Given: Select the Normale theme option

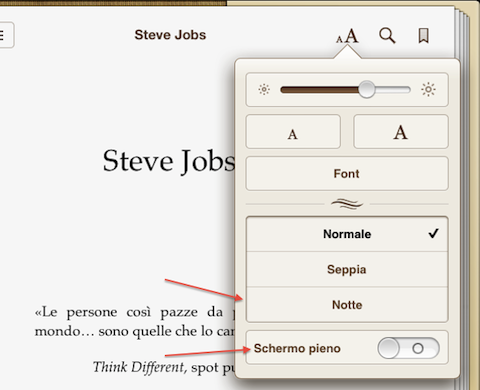Looking at the screenshot, I should (347, 234).
